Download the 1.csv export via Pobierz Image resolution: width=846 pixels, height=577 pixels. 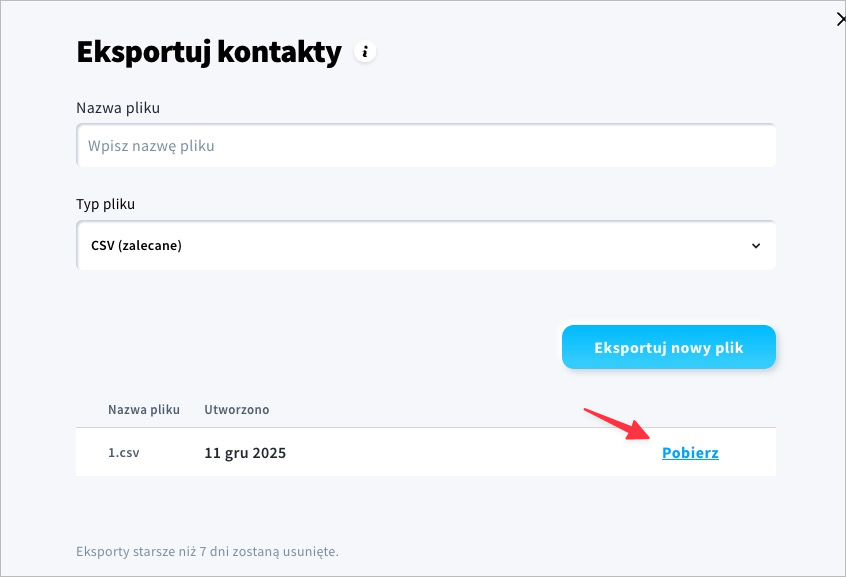click(690, 453)
